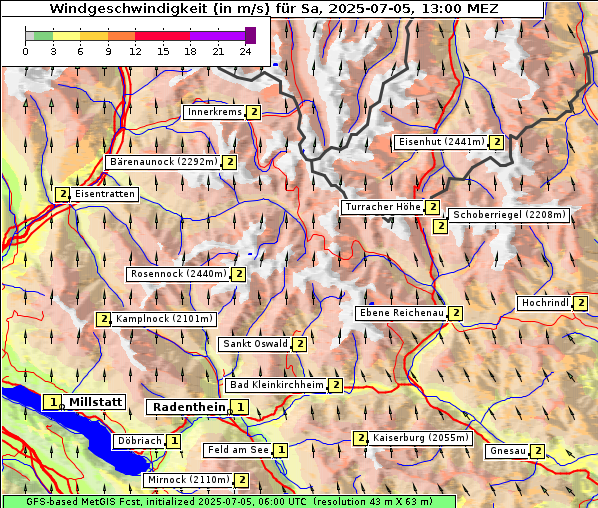Click the purple end swatch of the legend
Image resolution: width=598 pixels, height=508 pixels.
pyautogui.click(x=250, y=35)
